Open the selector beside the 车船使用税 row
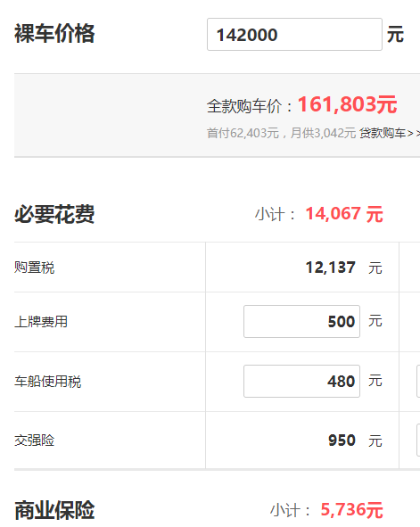Viewport: 420px width, 527px height. [x=418, y=381]
